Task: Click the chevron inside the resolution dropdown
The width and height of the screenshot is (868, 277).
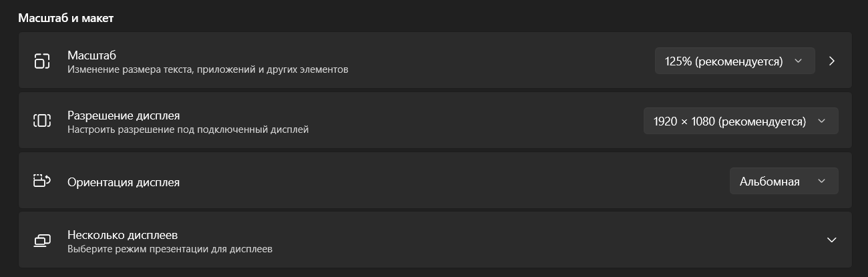Action: click(821, 121)
